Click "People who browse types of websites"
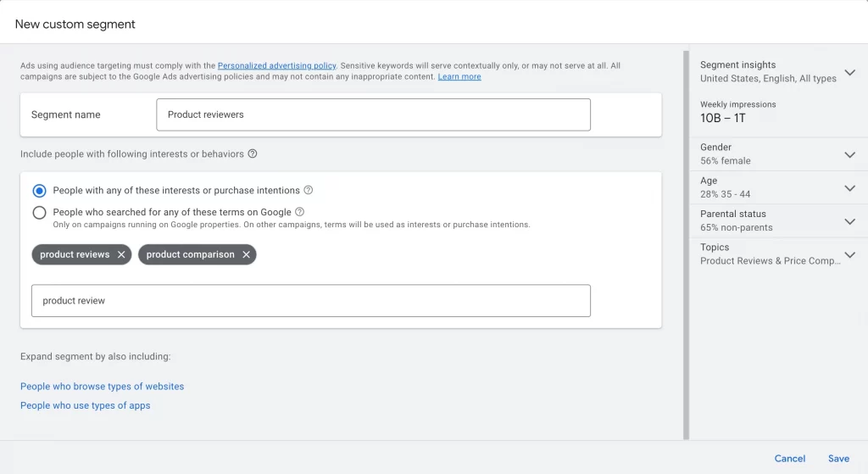This screenshot has height=474, width=868. click(x=102, y=387)
